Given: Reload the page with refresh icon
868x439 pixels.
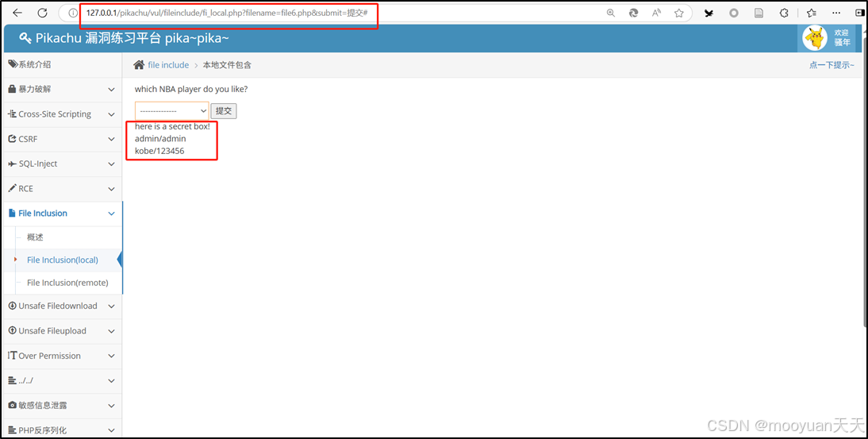Looking at the screenshot, I should 42,13.
